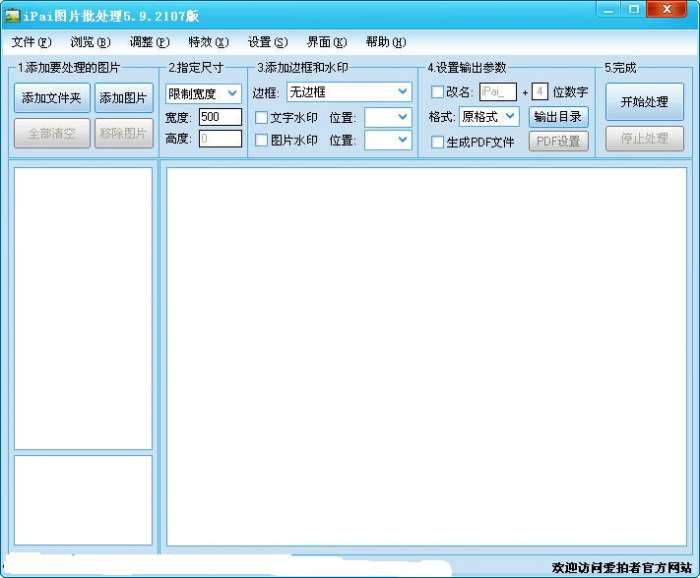The width and height of the screenshot is (700, 578).
Task: Open the 设置(S) menu
Action: [x=267, y=42]
